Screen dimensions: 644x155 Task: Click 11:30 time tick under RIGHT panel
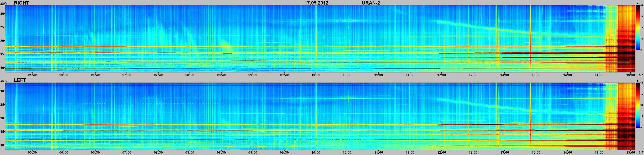pos(410,75)
